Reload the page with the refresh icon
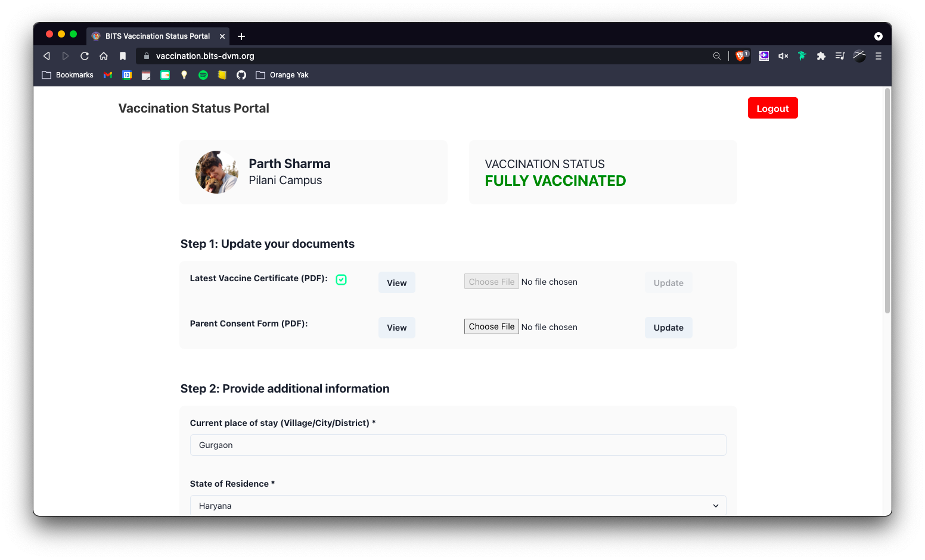The width and height of the screenshot is (925, 560). (85, 56)
